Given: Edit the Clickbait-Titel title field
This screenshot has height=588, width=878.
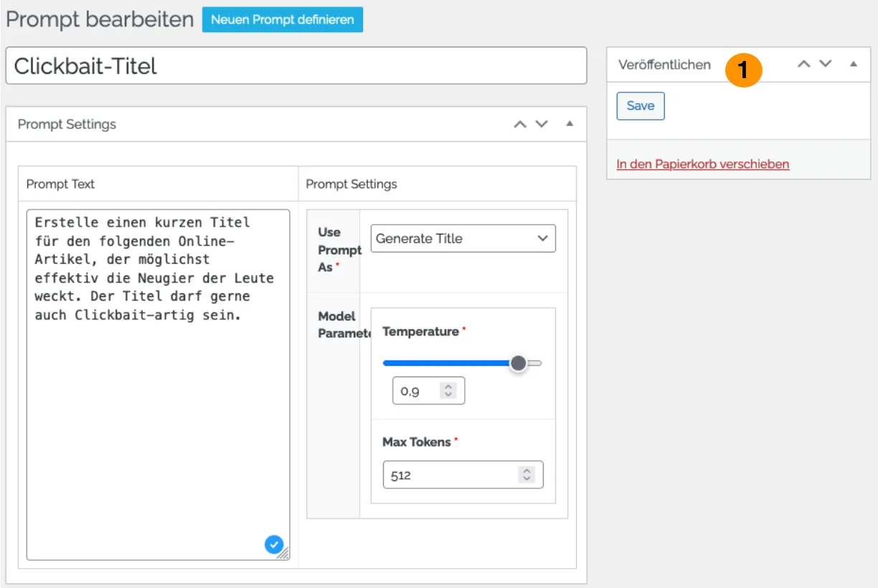Looking at the screenshot, I should pos(296,66).
